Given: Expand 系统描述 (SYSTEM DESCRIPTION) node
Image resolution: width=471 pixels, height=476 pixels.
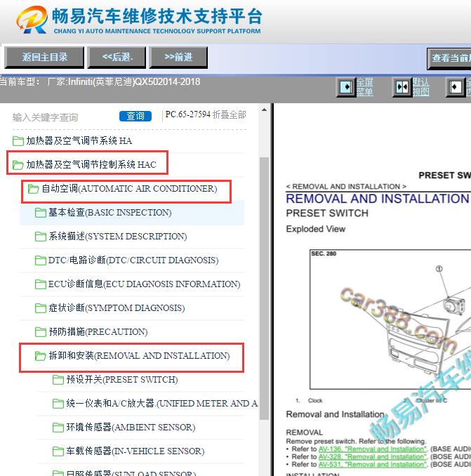Looking at the screenshot, I should (x=118, y=236).
